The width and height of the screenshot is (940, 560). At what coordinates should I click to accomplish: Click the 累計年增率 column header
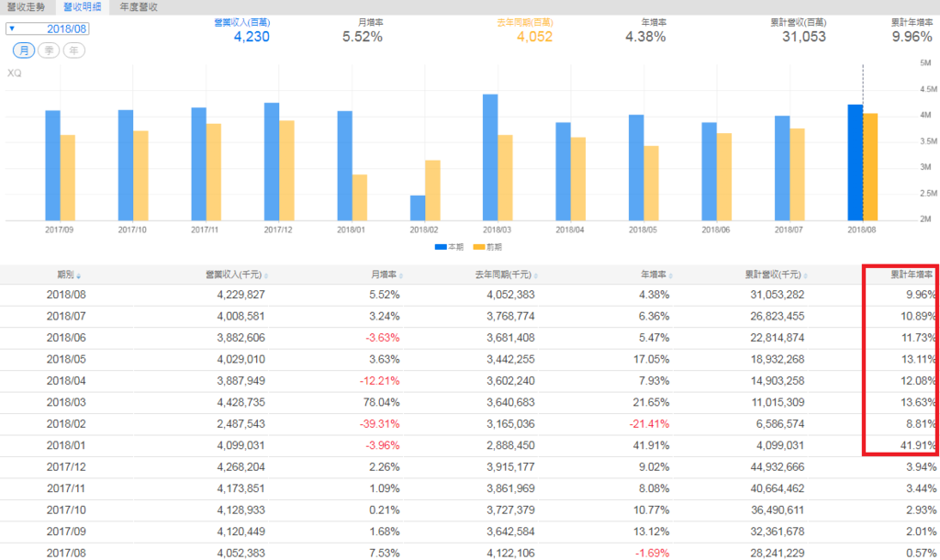point(912,274)
